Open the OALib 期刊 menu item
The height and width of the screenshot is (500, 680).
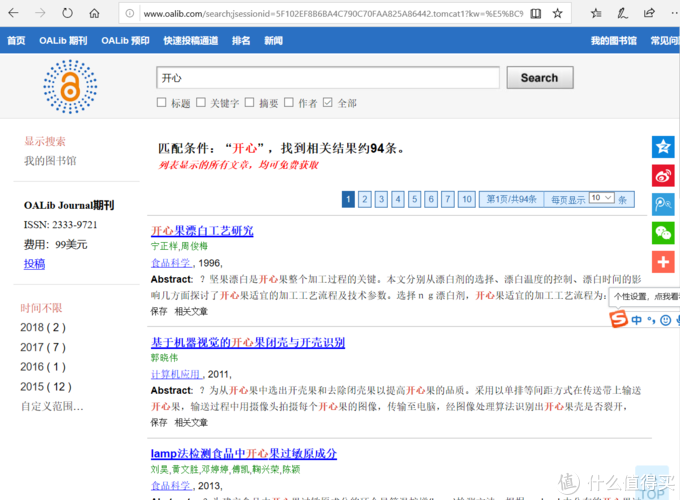[x=63, y=41]
